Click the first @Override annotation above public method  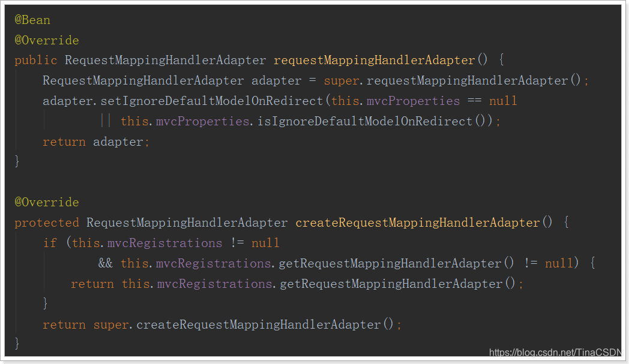pos(47,40)
